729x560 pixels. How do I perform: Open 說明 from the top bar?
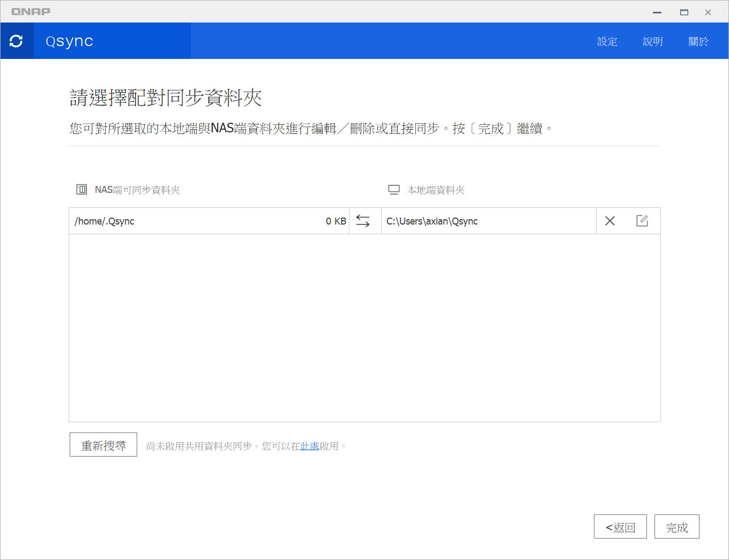point(652,41)
